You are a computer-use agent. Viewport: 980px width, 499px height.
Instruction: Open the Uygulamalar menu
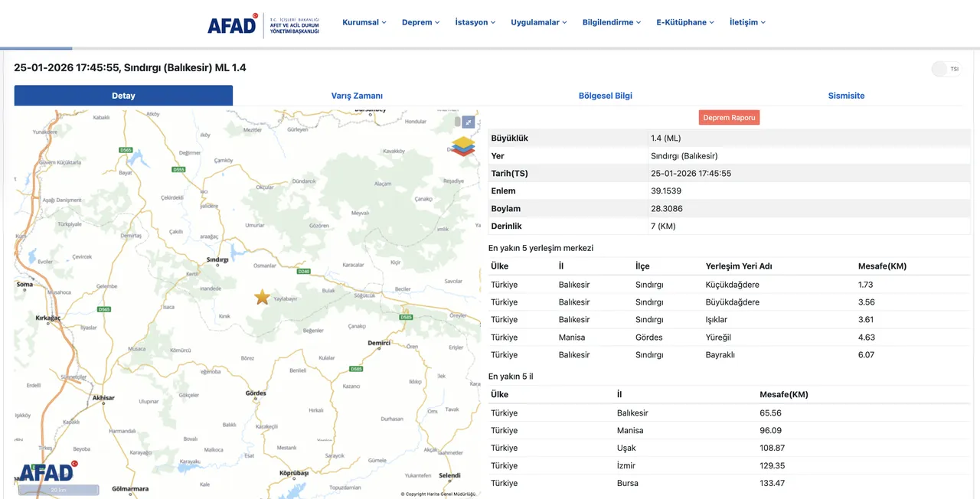pyautogui.click(x=538, y=22)
